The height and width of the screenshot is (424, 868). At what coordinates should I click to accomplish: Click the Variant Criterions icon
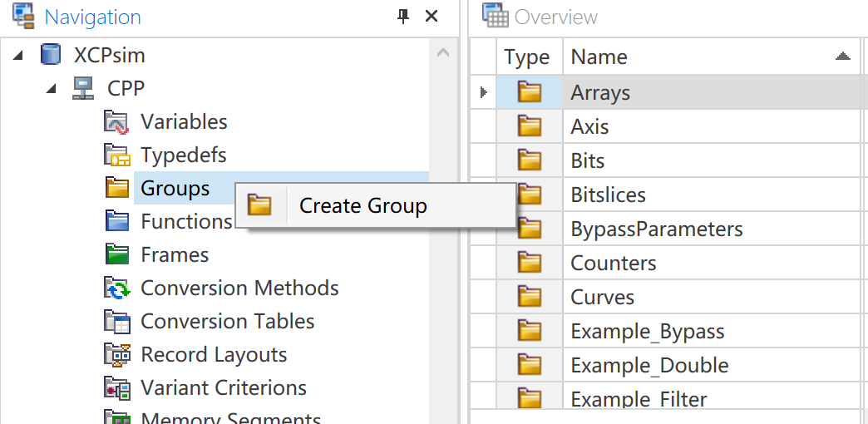pos(117,388)
